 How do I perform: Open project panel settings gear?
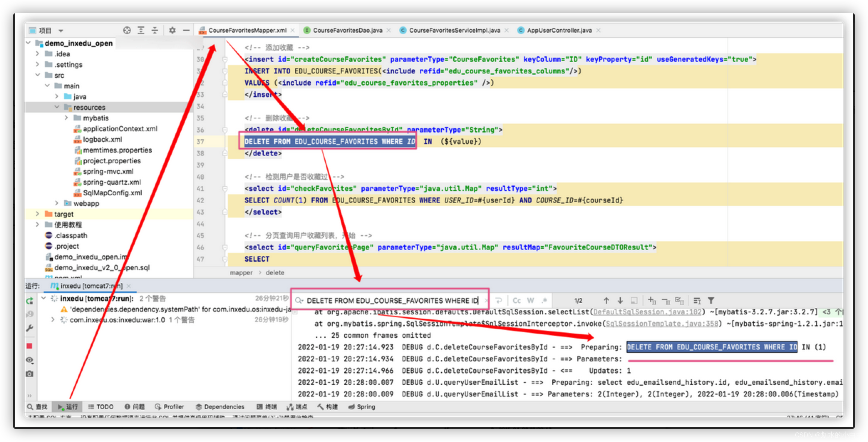pyautogui.click(x=172, y=30)
